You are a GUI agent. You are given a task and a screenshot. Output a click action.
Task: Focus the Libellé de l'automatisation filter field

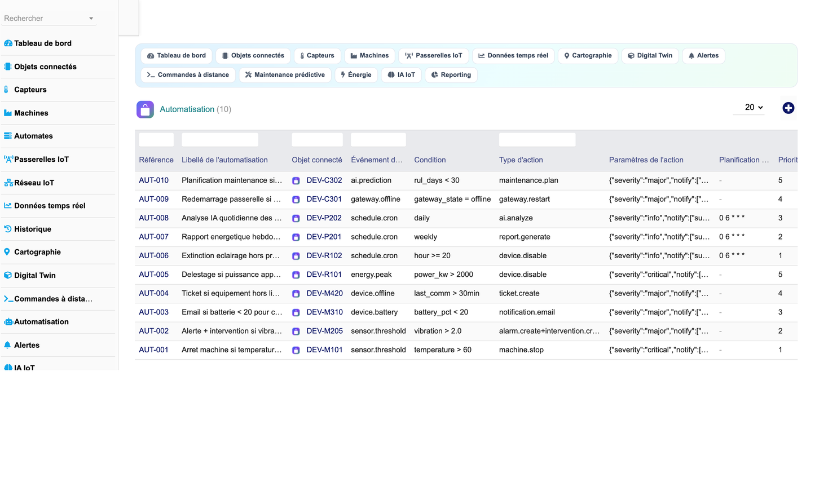(x=220, y=140)
